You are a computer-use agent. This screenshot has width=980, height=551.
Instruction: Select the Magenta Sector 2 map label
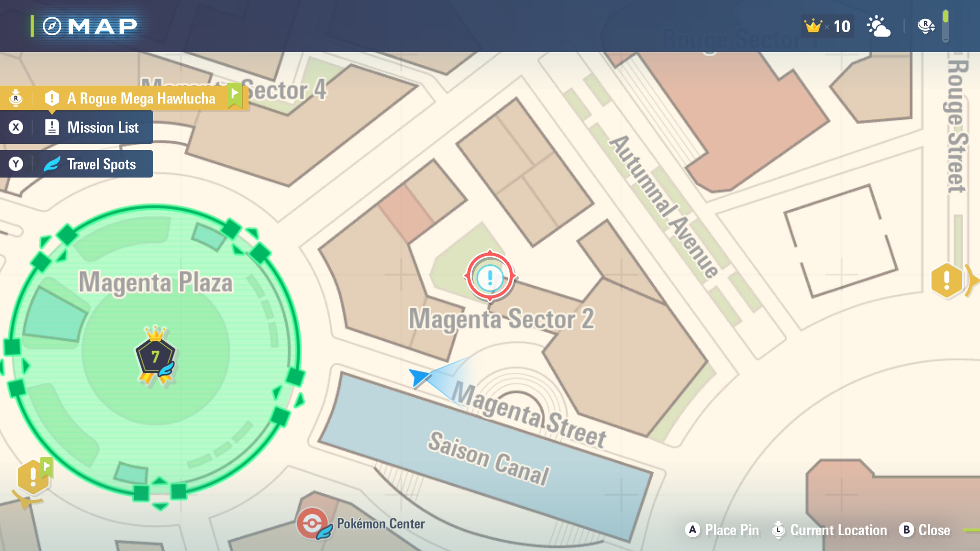click(502, 319)
